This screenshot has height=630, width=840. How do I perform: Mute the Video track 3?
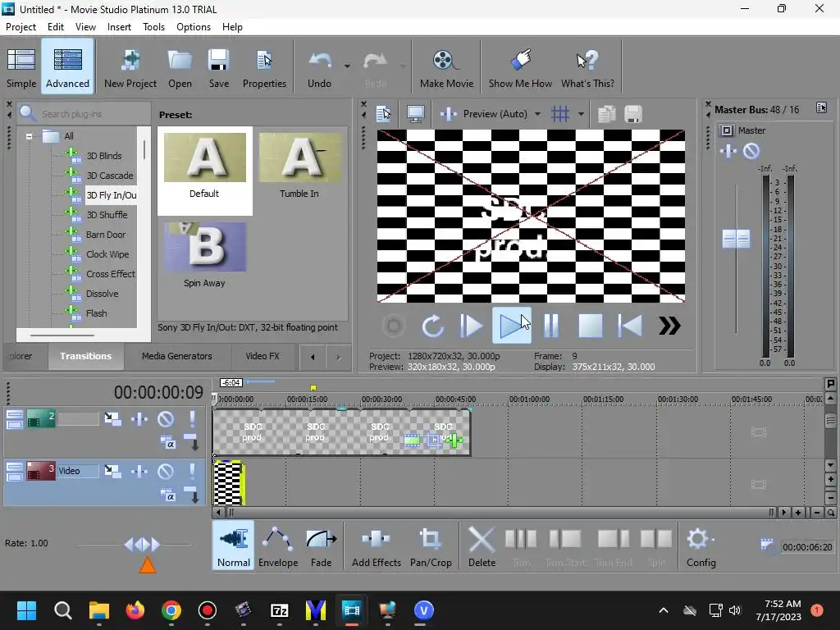pos(166,471)
